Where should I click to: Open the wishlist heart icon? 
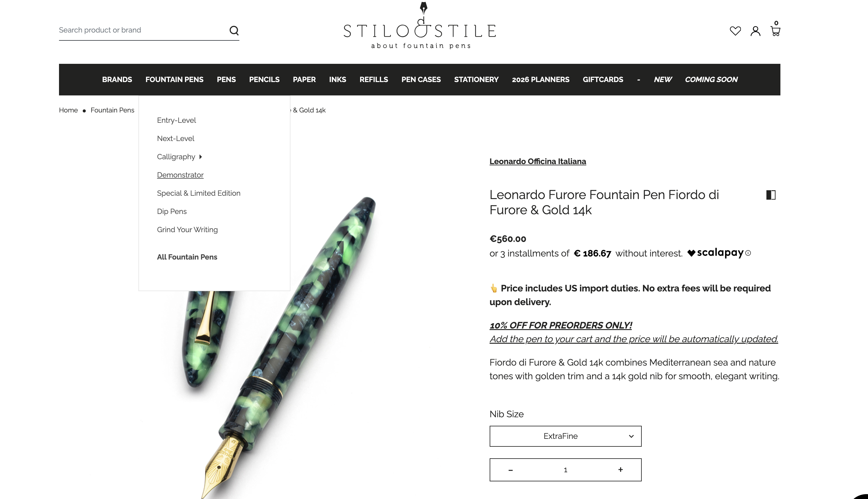tap(735, 31)
